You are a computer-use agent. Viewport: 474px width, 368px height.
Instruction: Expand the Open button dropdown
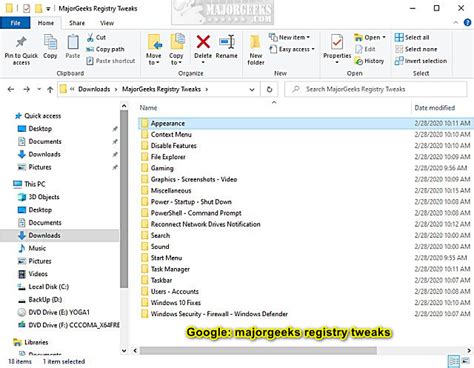[x=384, y=37]
